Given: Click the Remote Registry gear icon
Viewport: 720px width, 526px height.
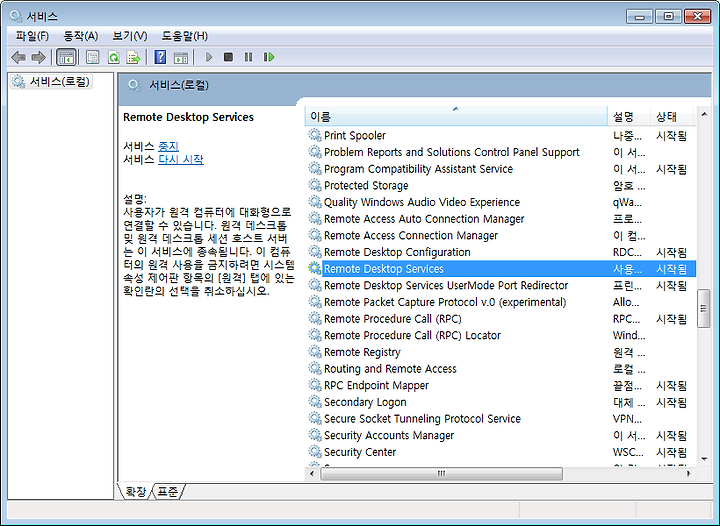Looking at the screenshot, I should point(315,352).
